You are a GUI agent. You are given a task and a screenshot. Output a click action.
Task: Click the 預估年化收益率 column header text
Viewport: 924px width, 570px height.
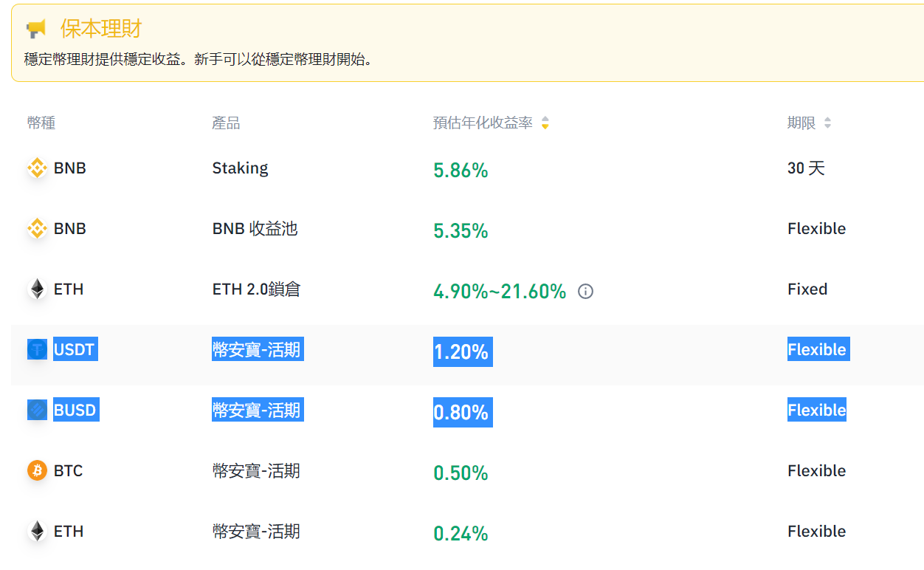click(483, 123)
